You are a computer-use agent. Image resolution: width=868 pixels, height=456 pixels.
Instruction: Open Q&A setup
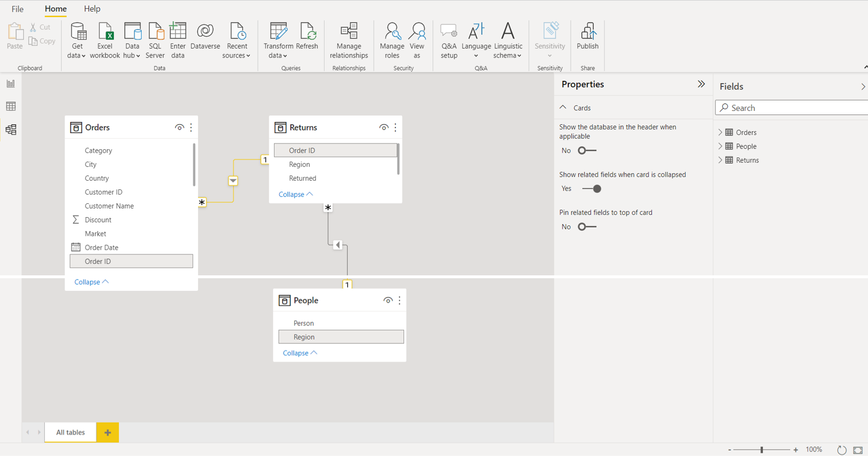(x=449, y=41)
